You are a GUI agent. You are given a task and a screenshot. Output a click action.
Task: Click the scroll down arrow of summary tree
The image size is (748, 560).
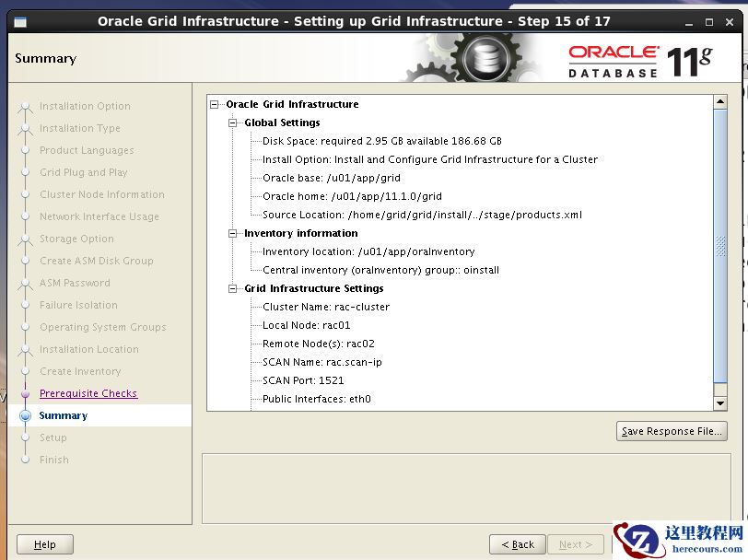point(720,403)
